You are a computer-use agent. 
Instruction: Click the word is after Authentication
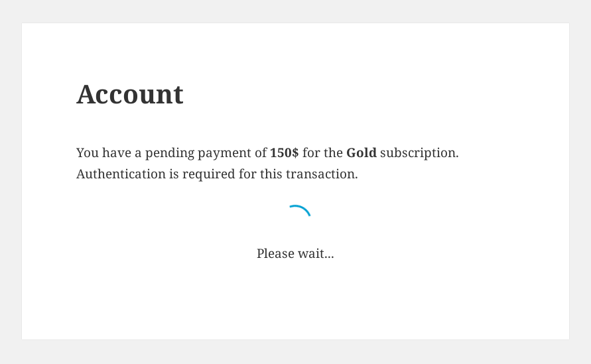click(174, 174)
